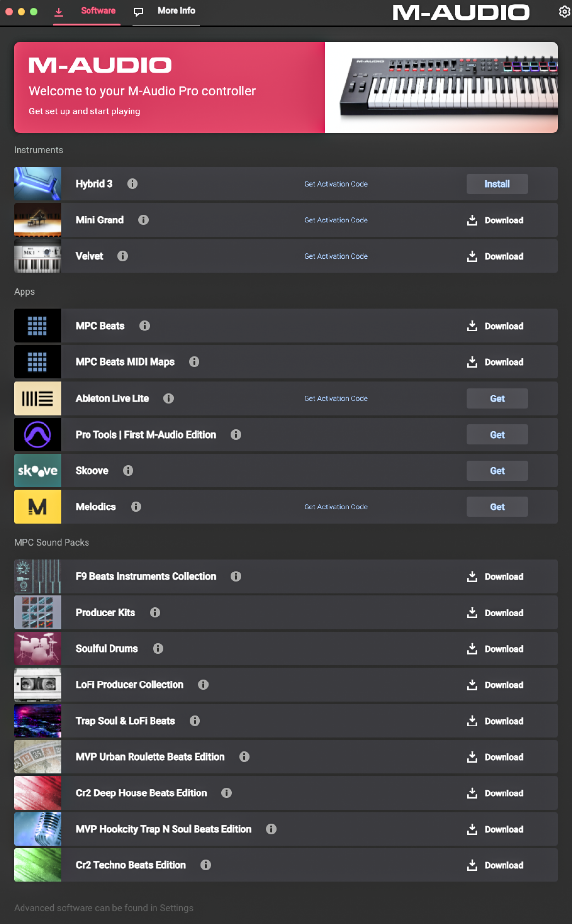Get Pro Tools First M-Audio Edition
This screenshot has width=572, height=924.
point(497,435)
